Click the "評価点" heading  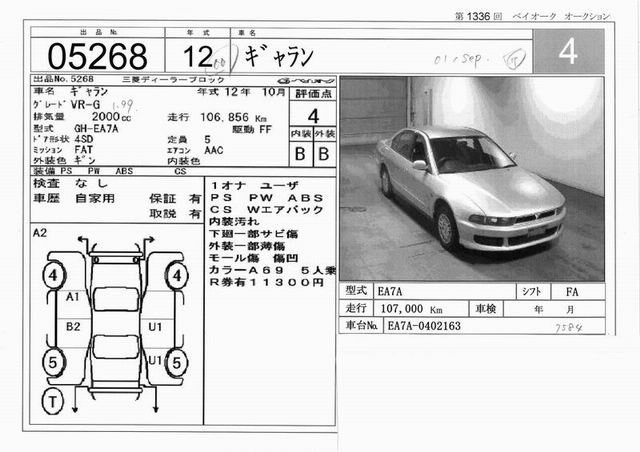click(x=313, y=94)
